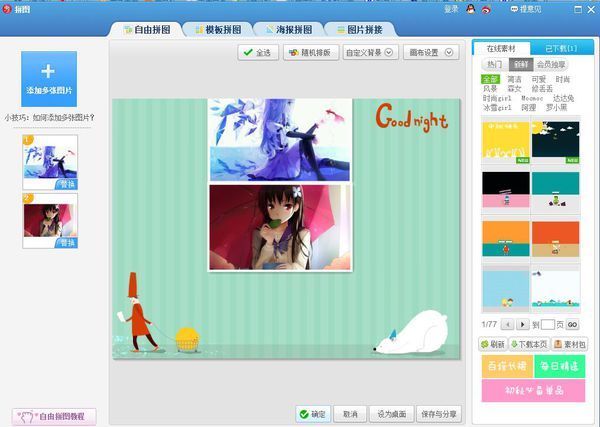Click the QQ penguin login icon
This screenshot has width=600, height=427.
pyautogui.click(x=471, y=9)
